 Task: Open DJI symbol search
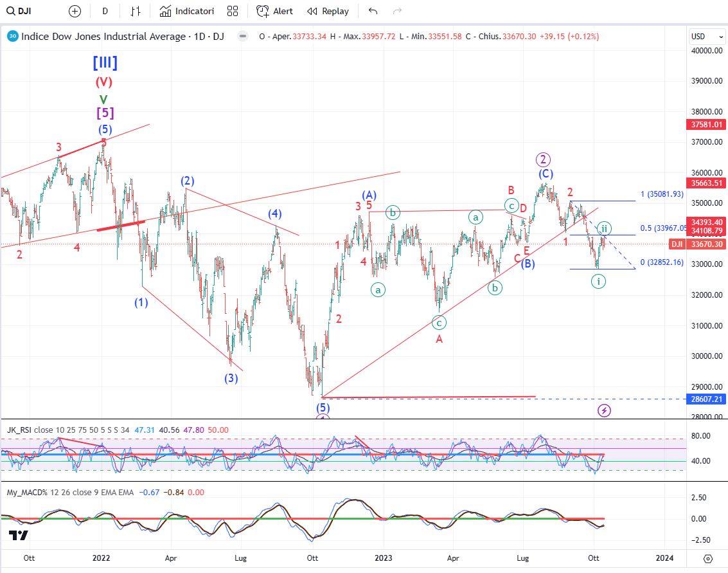tap(19, 11)
